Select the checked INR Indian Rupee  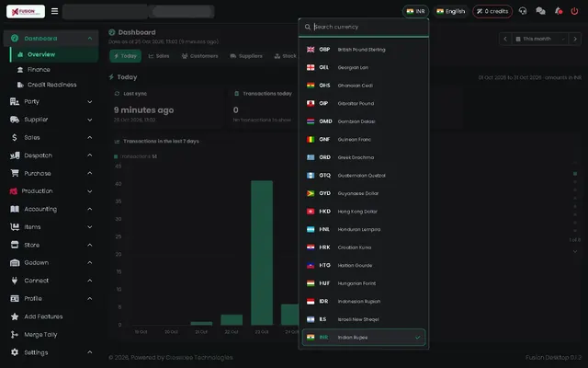364,338
